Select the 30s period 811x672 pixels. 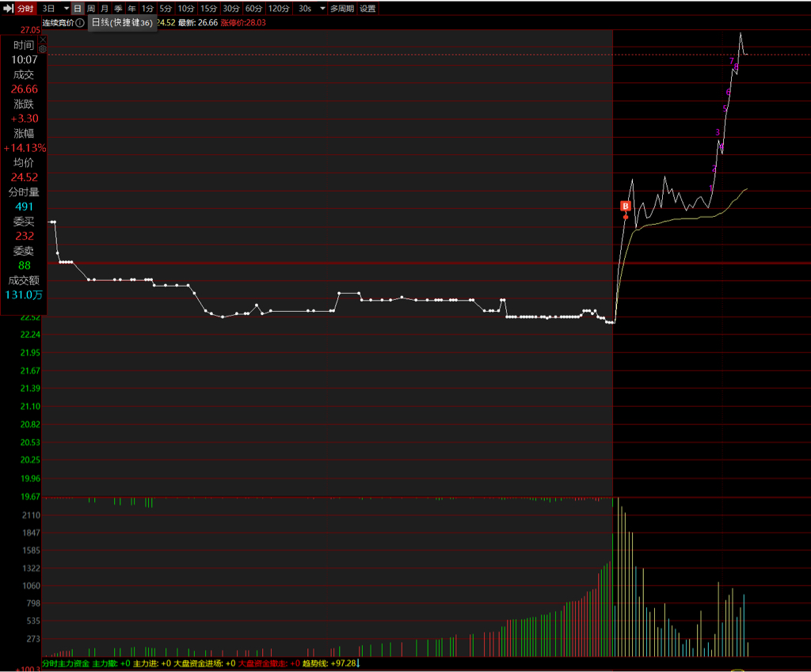point(305,8)
